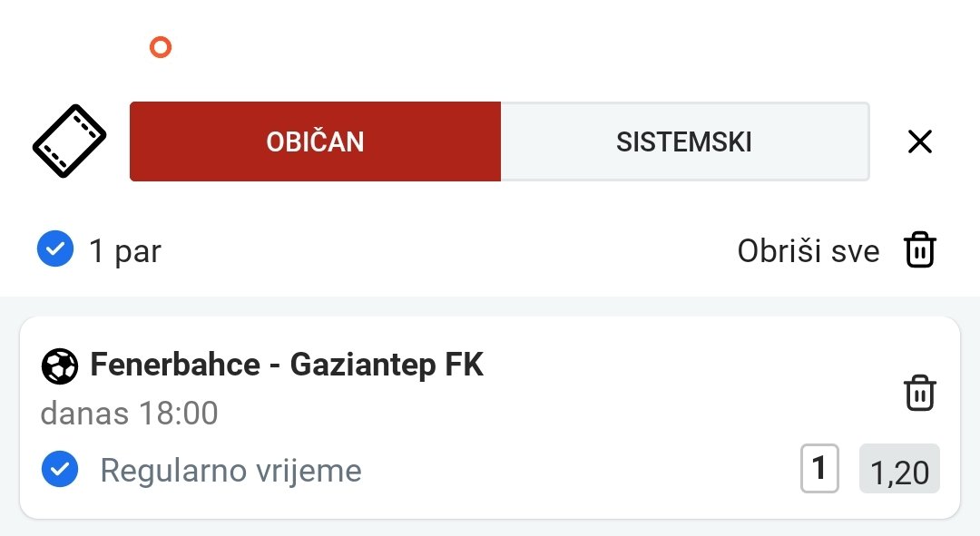
Task: Uncheck the 1 par checkbox
Action: coord(55,249)
